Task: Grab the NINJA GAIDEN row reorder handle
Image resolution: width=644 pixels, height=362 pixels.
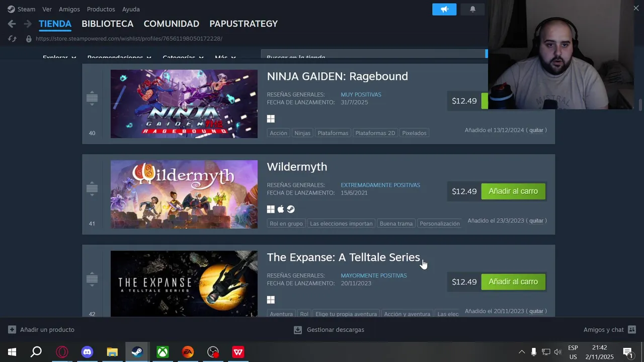Action: [92, 98]
